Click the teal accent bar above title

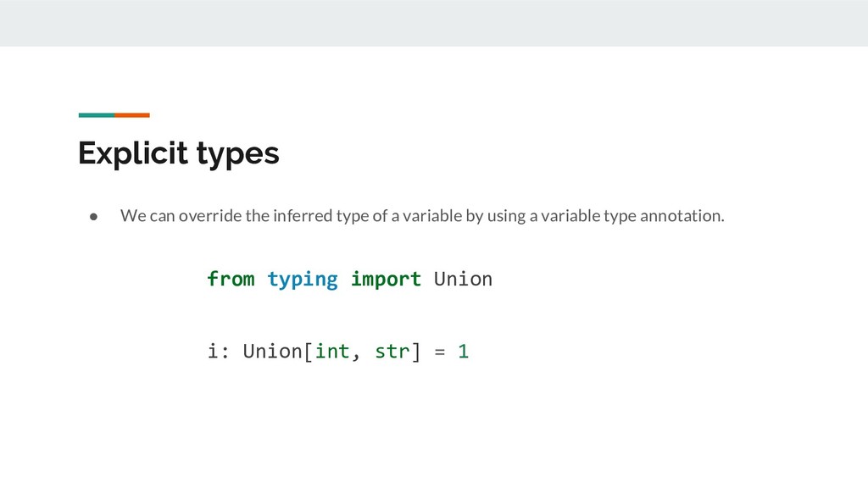96,114
